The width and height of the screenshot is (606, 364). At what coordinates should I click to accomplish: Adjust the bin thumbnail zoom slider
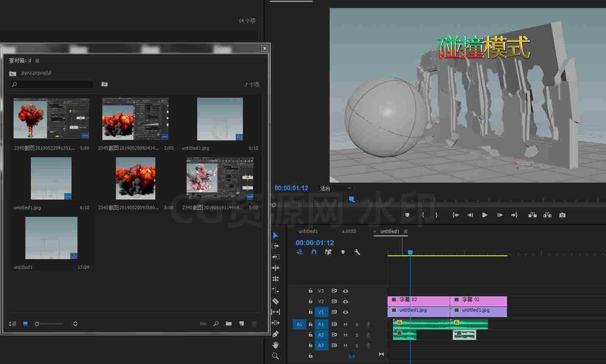coord(49,324)
